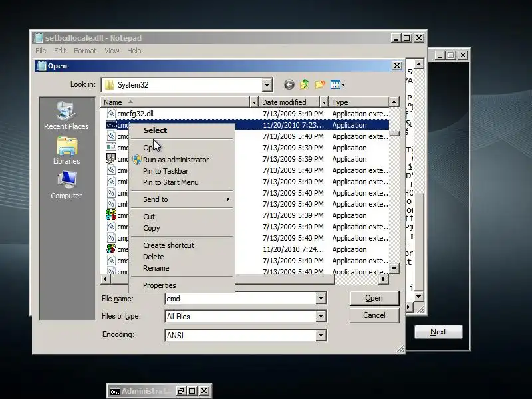Expand the File name combo dropdown
Screen dimensions: 532x399
click(x=321, y=299)
